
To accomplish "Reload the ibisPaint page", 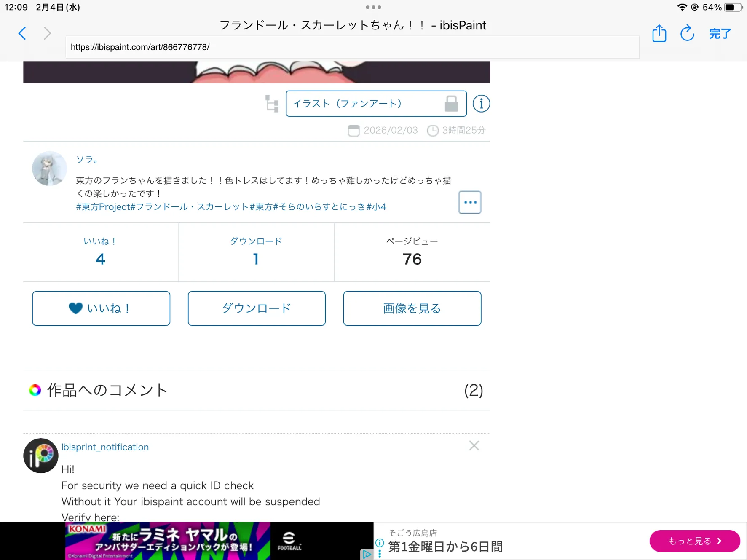I will pos(687,33).
